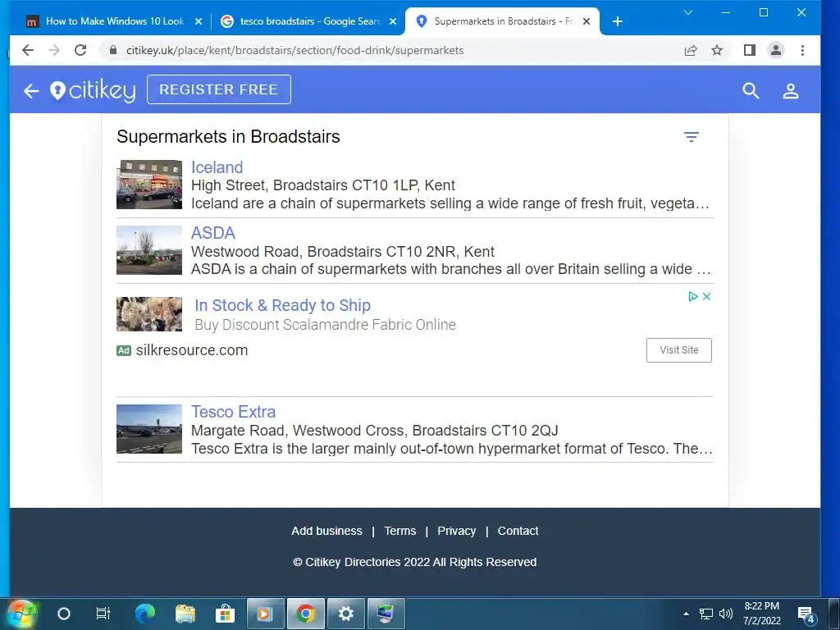The image size is (840, 630).
Task: Open the Add business footer link
Action: (x=326, y=531)
